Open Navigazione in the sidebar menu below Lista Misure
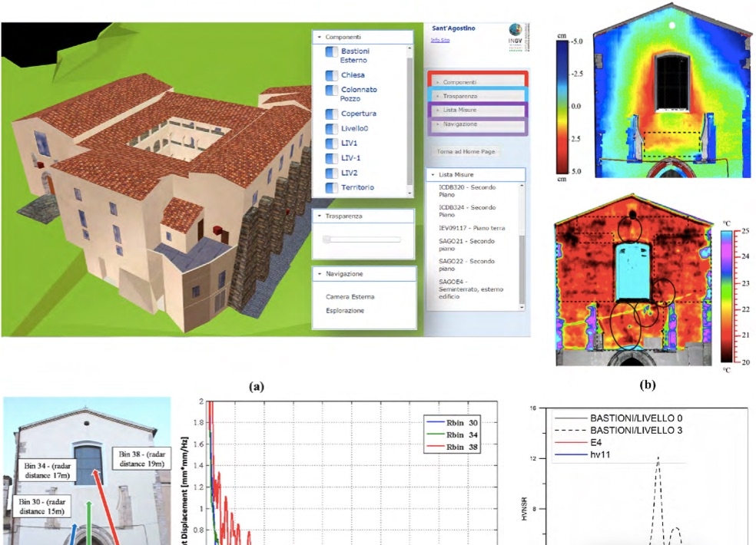The height and width of the screenshot is (545, 756). click(477, 124)
